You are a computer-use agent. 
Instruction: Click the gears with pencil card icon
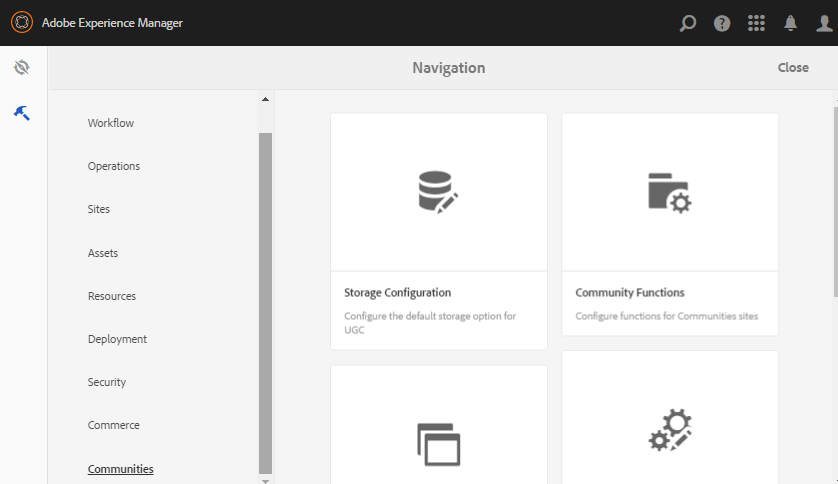[670, 430]
